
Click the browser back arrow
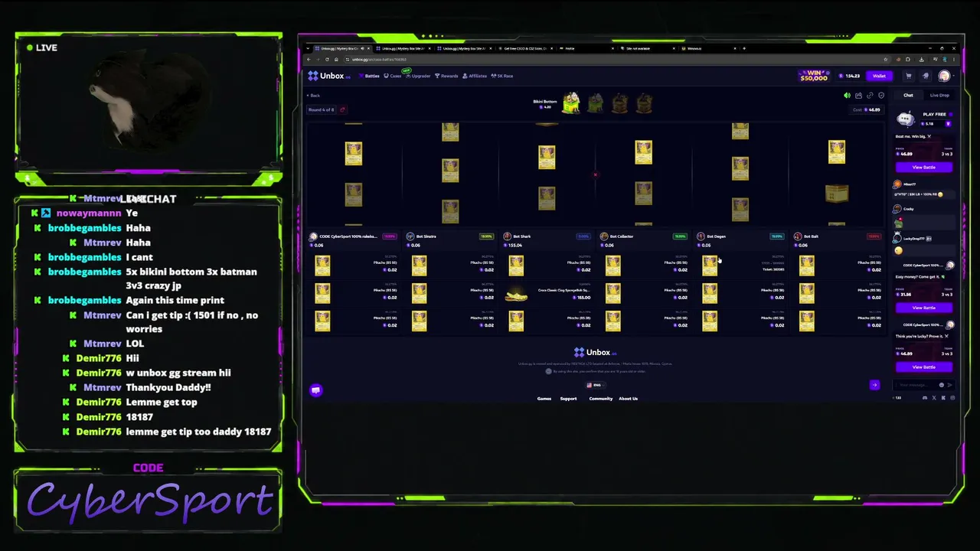pos(309,59)
